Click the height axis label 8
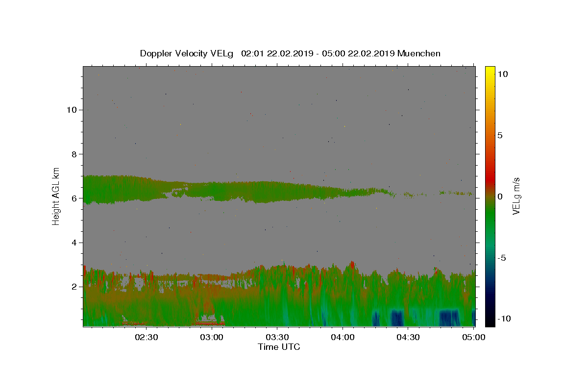Screen dimensions: 588x392 73,154
